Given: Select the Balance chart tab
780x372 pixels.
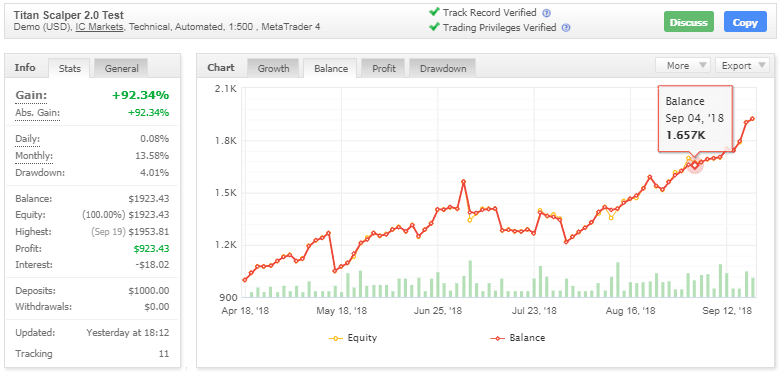Looking at the screenshot, I should [x=331, y=69].
